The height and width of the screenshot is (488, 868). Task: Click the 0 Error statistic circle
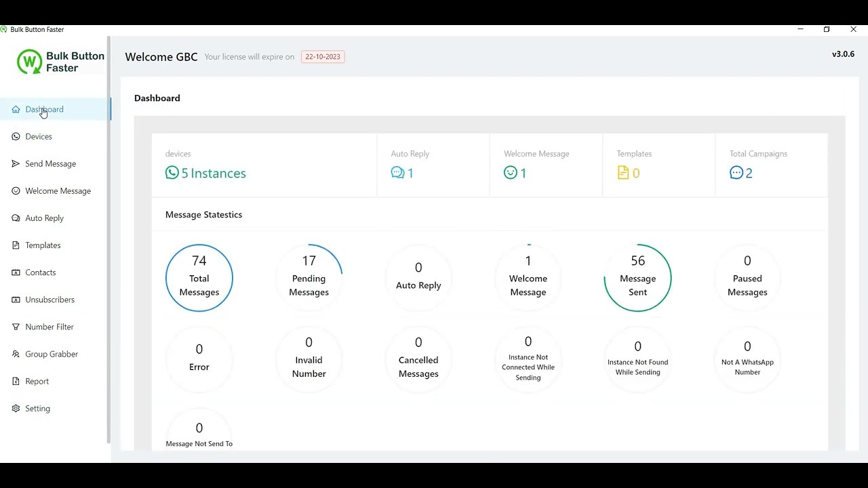tap(199, 359)
